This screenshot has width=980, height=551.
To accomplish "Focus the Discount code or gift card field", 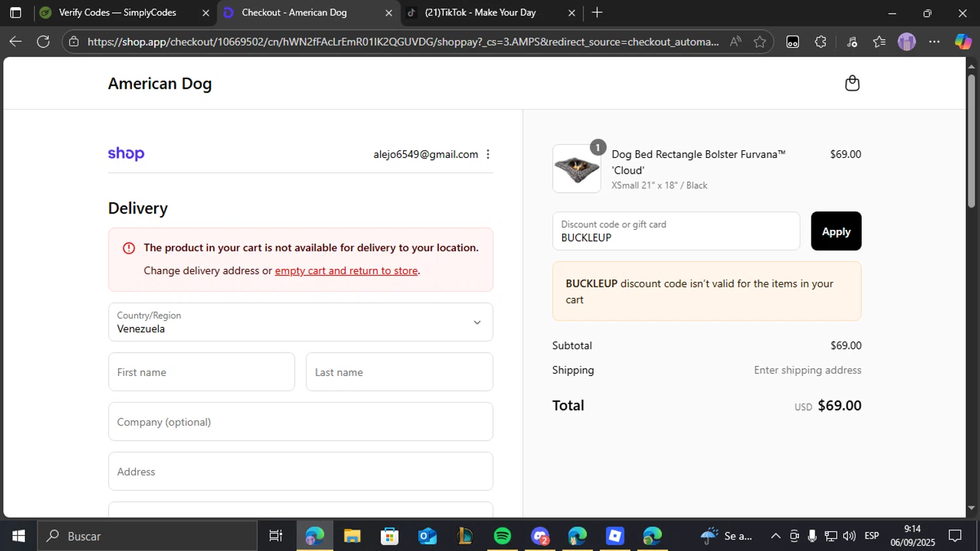I will click(x=676, y=231).
